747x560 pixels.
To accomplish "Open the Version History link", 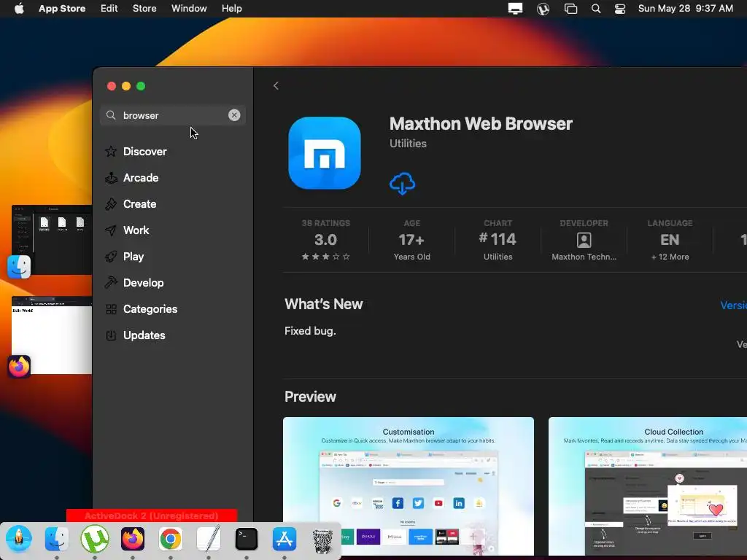I will (x=734, y=306).
